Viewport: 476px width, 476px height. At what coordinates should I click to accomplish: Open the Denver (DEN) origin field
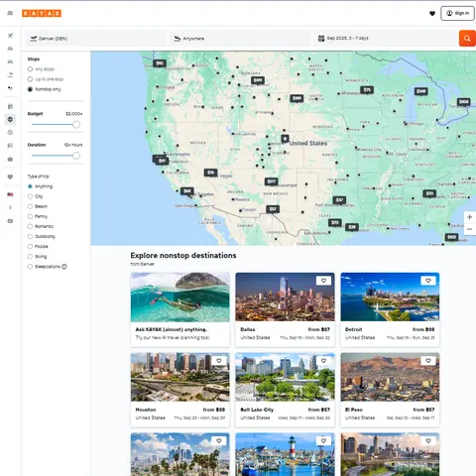point(96,39)
